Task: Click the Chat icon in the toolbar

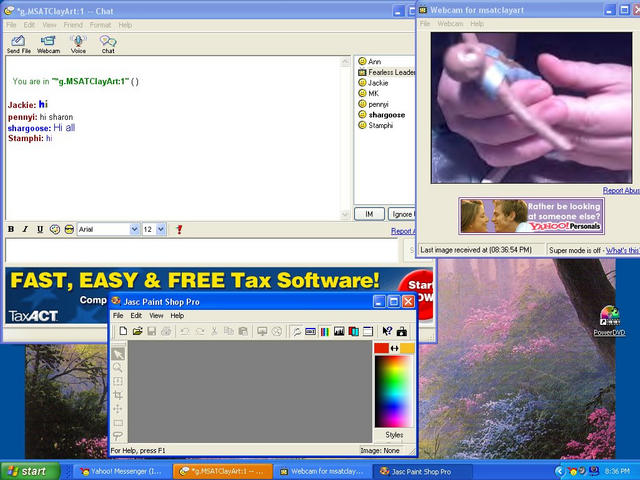Action: [108, 44]
